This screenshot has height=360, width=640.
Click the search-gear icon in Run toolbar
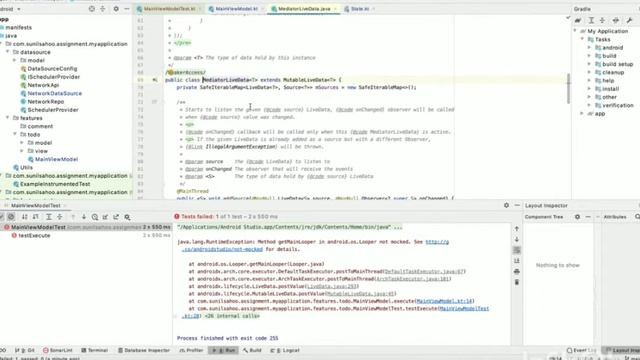click(127, 217)
